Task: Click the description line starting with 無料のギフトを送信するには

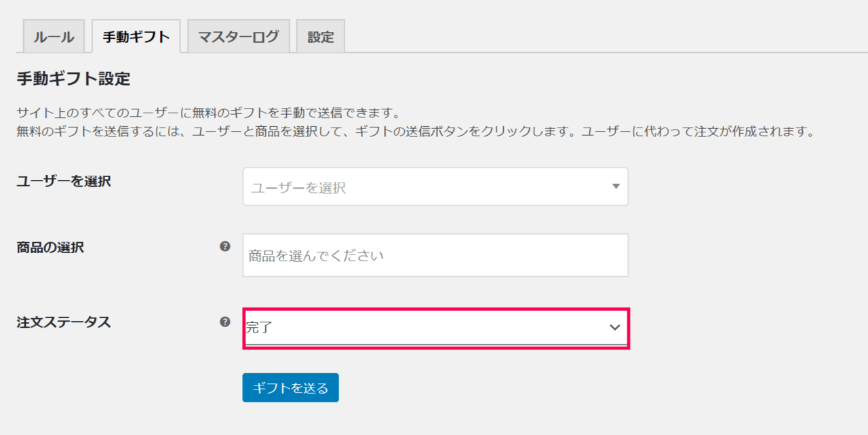Action: coord(415,132)
